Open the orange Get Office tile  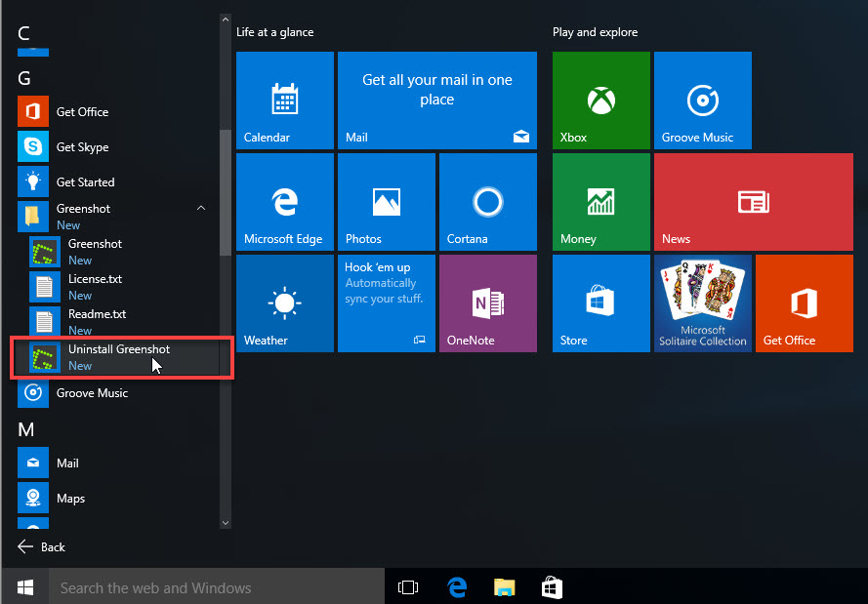point(805,303)
